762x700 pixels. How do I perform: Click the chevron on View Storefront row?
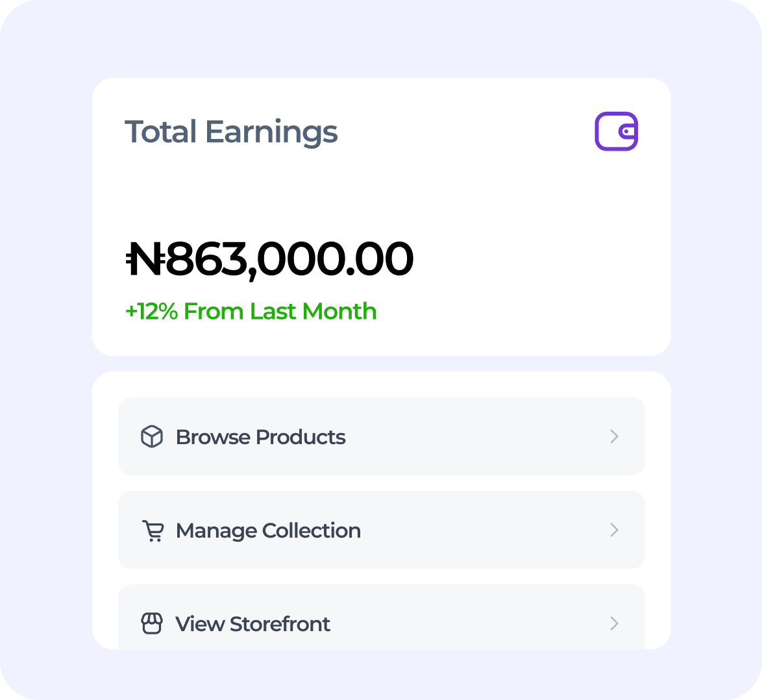[x=614, y=623]
